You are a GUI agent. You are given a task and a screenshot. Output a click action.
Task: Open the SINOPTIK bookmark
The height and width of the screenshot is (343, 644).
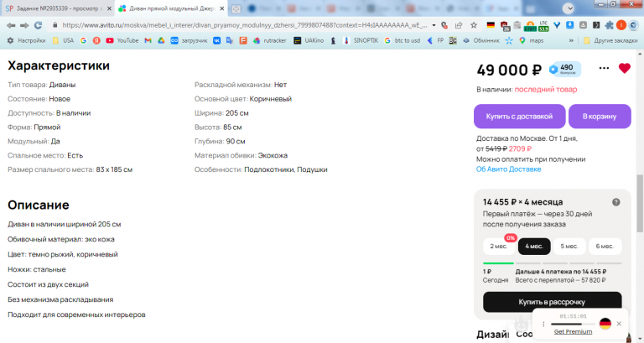pos(361,40)
